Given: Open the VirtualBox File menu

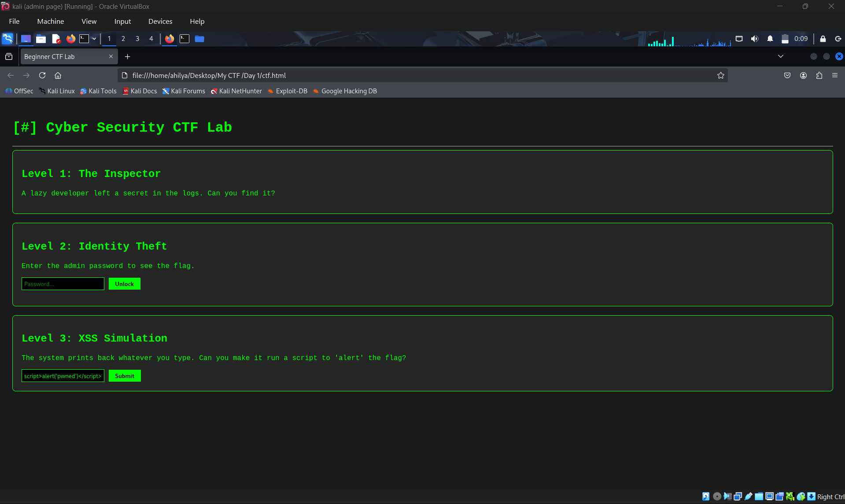Looking at the screenshot, I should coord(15,21).
